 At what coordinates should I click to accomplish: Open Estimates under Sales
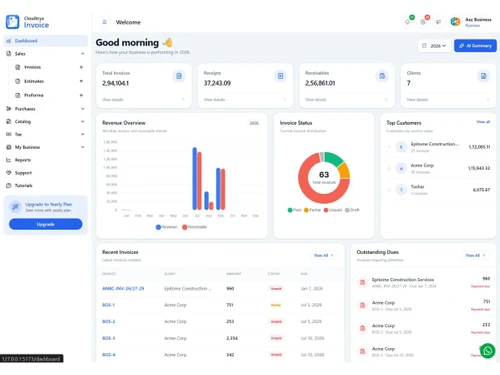(34, 81)
